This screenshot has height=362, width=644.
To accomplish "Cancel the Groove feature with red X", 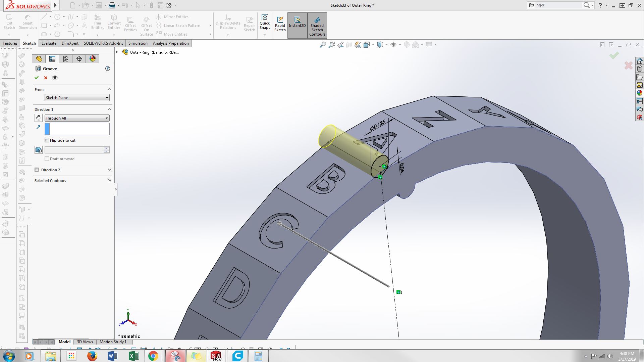I will (46, 78).
